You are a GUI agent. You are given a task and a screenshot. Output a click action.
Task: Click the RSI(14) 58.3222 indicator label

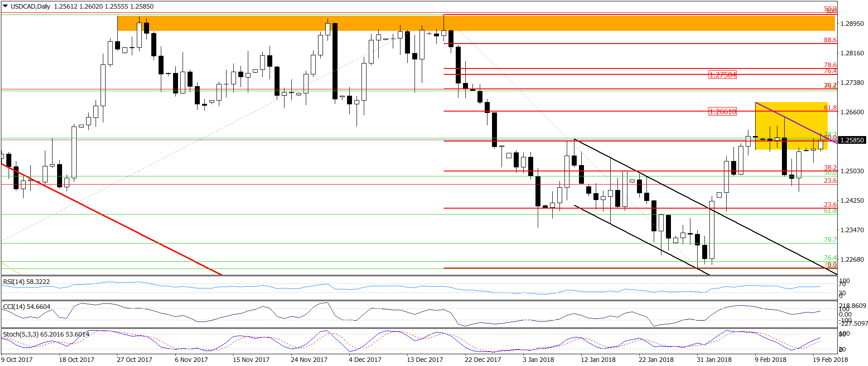pos(26,282)
